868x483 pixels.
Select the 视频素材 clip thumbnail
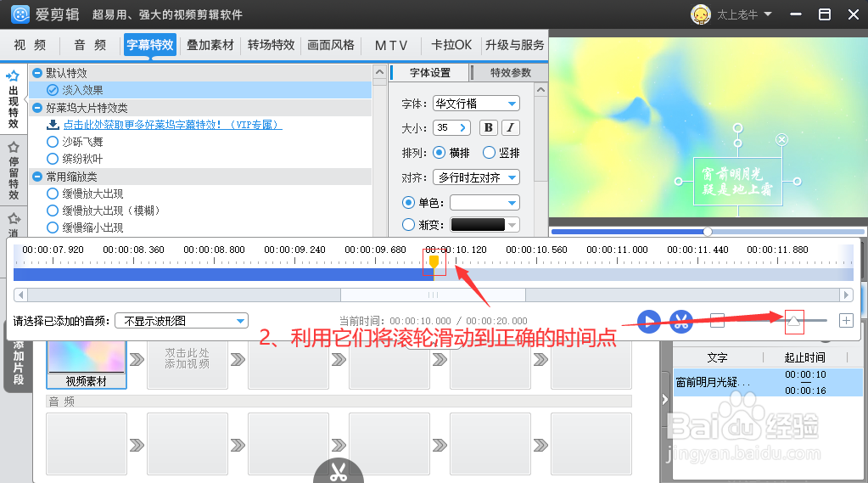pos(87,364)
